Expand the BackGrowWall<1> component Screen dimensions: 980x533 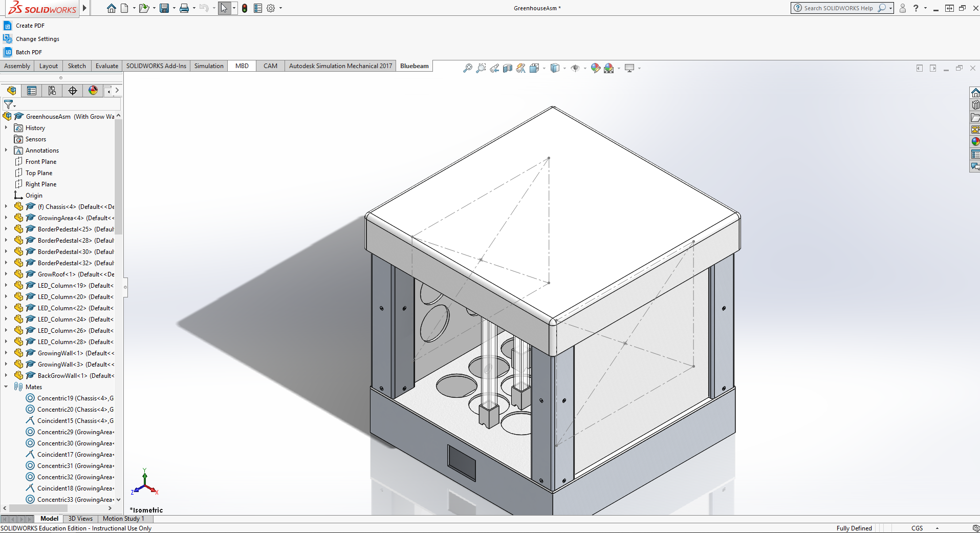6,376
